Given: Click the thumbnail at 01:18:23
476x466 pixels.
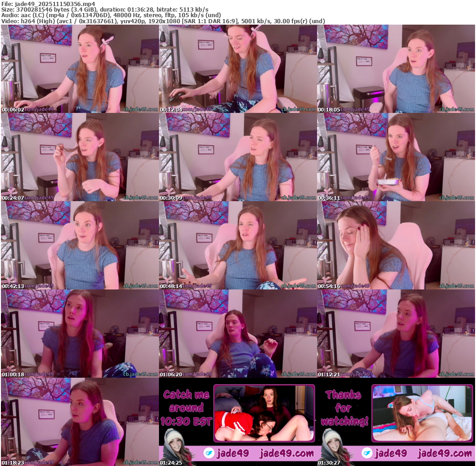Looking at the screenshot, I should tap(79, 422).
